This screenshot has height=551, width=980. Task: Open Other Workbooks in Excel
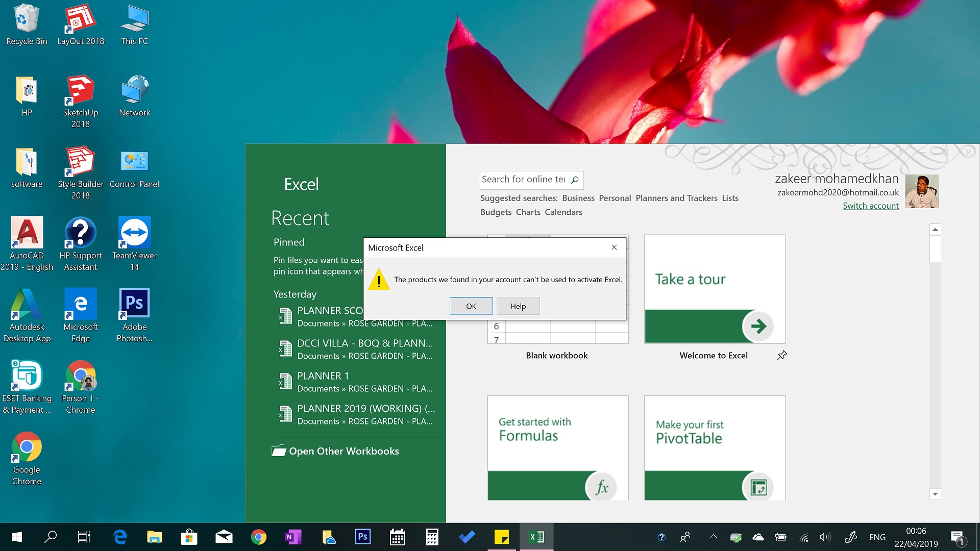tap(335, 451)
